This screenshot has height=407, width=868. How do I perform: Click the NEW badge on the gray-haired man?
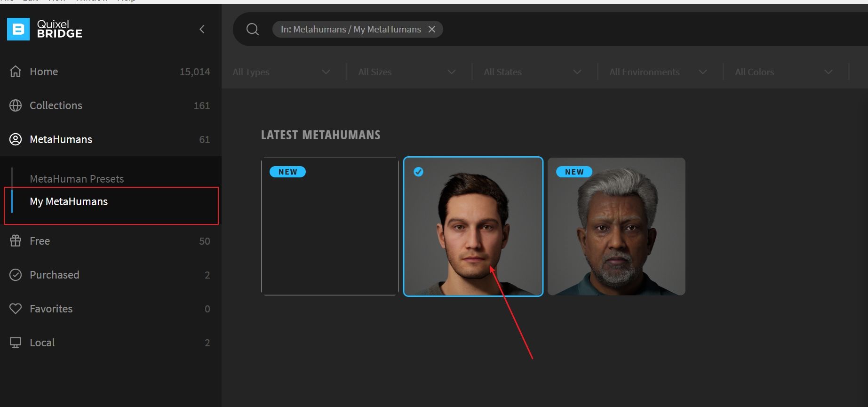574,172
